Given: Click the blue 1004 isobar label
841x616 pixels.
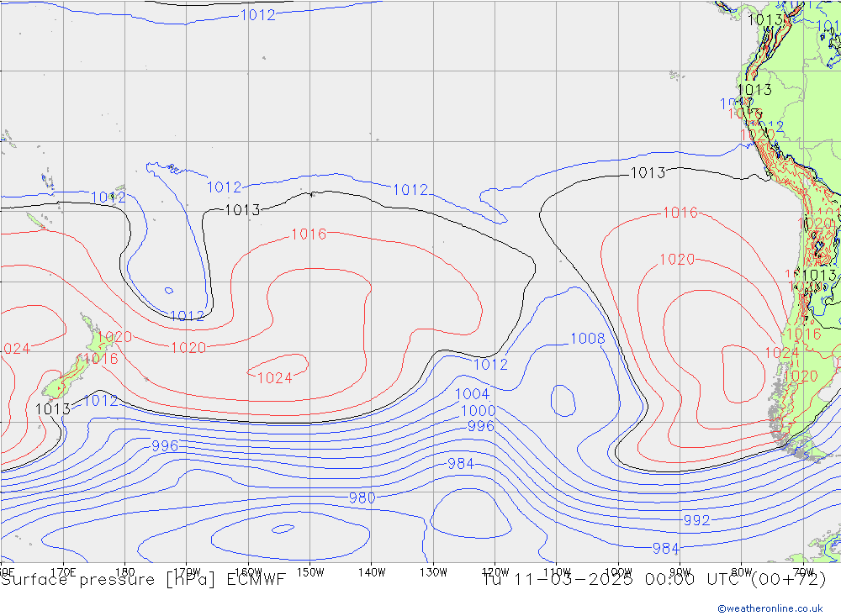Looking at the screenshot, I should [472, 394].
